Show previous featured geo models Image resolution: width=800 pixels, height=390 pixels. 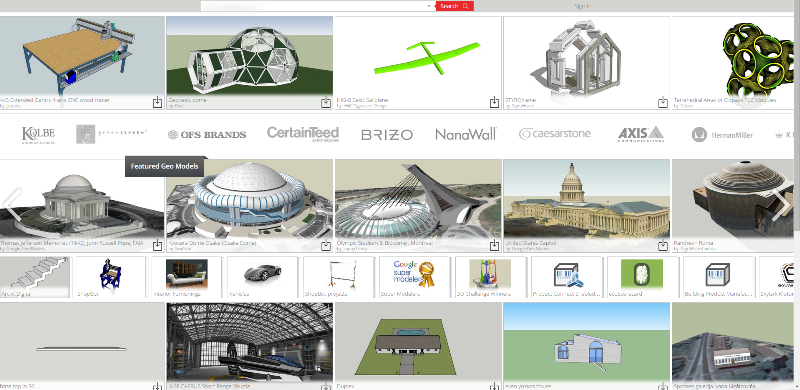[13, 204]
